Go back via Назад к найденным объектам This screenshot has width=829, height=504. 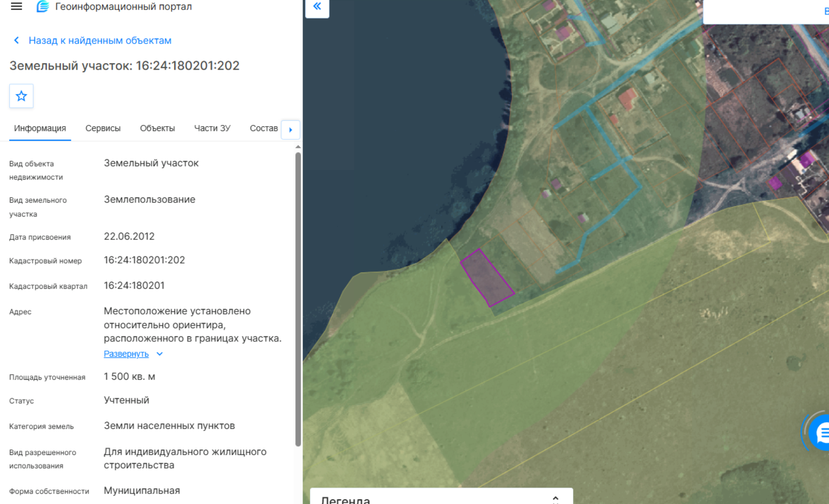[x=100, y=41]
